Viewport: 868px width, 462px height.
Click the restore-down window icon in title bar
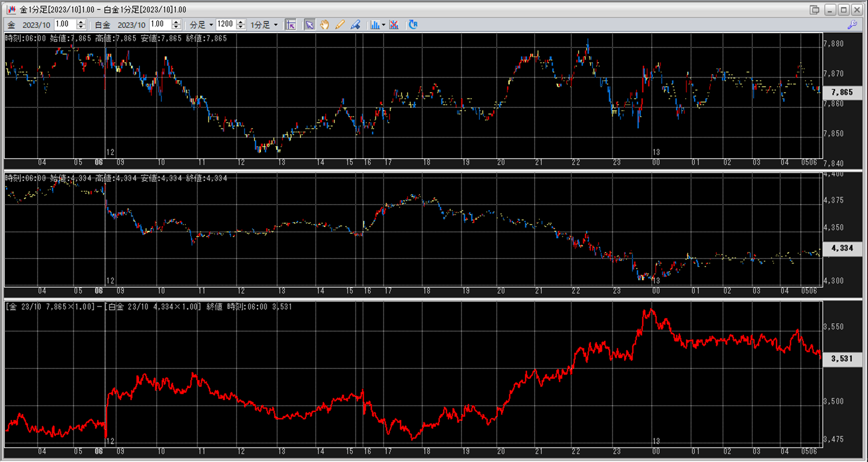point(814,9)
